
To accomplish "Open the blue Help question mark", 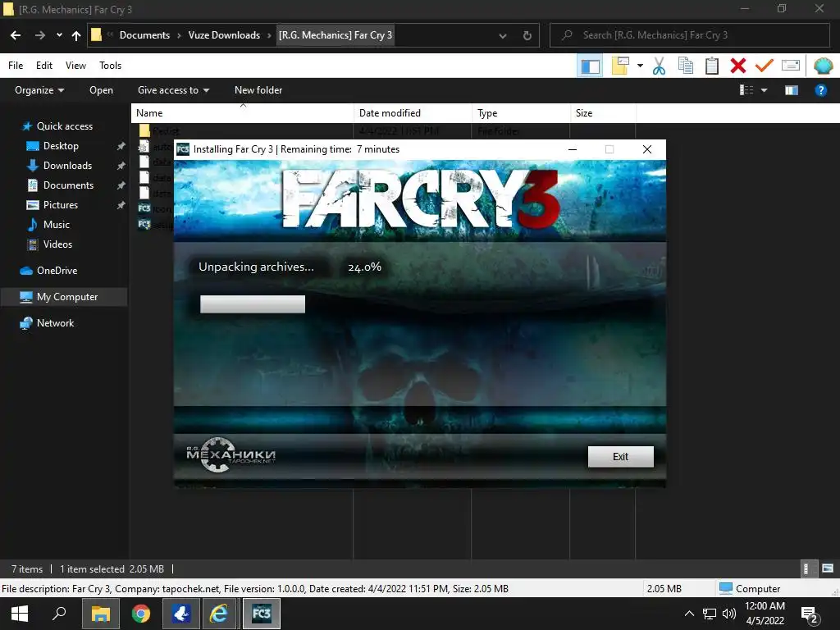I will click(820, 90).
